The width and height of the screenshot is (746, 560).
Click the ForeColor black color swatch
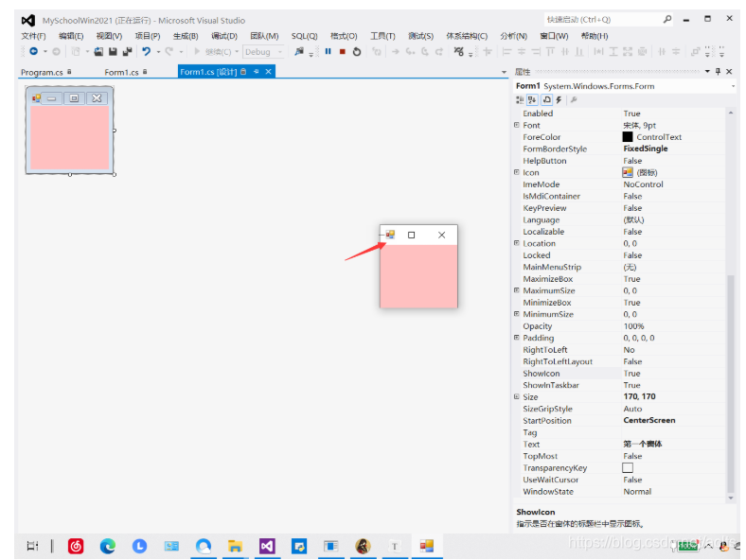(x=628, y=137)
